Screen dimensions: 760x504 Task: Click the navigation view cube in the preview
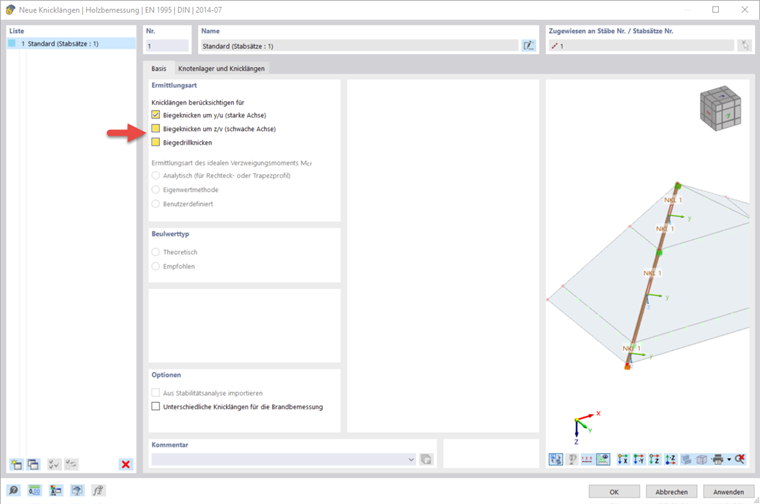point(721,108)
